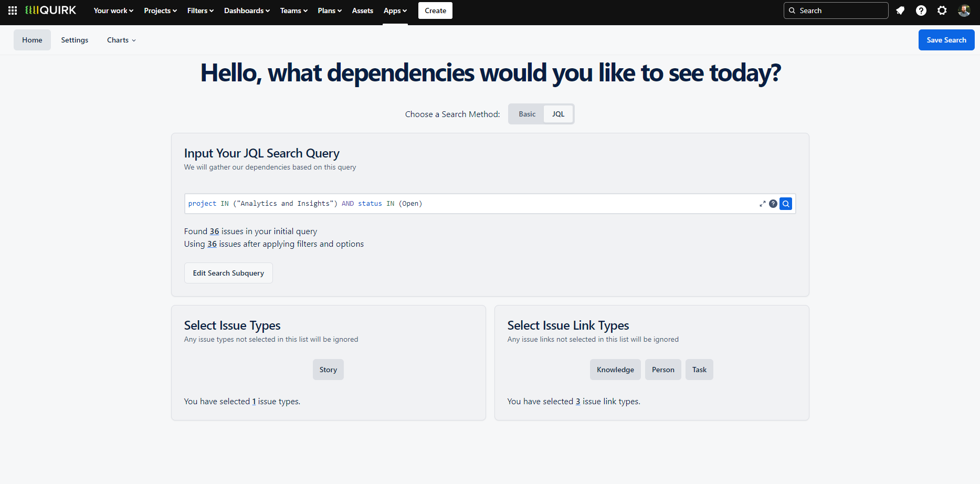Click the QUIRK logo
This screenshot has width=980, height=484.
point(51,10)
